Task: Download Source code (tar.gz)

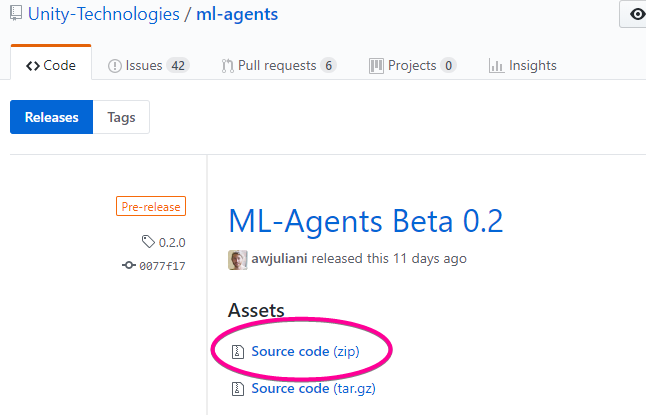Action: click(x=313, y=388)
